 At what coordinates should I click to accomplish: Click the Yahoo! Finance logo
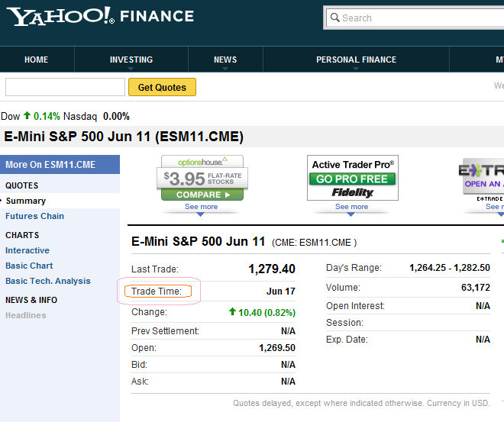101,16
